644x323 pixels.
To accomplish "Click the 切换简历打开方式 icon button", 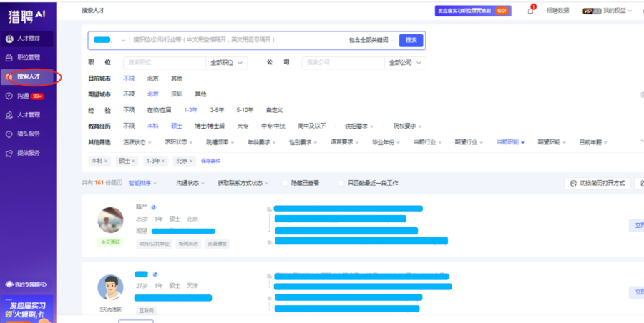I will point(573,184).
